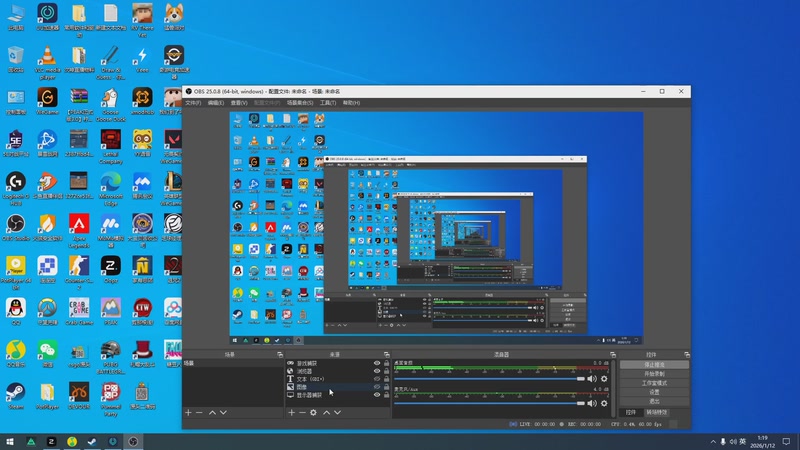Click the 停止推流 stop streaming button

tap(654, 365)
